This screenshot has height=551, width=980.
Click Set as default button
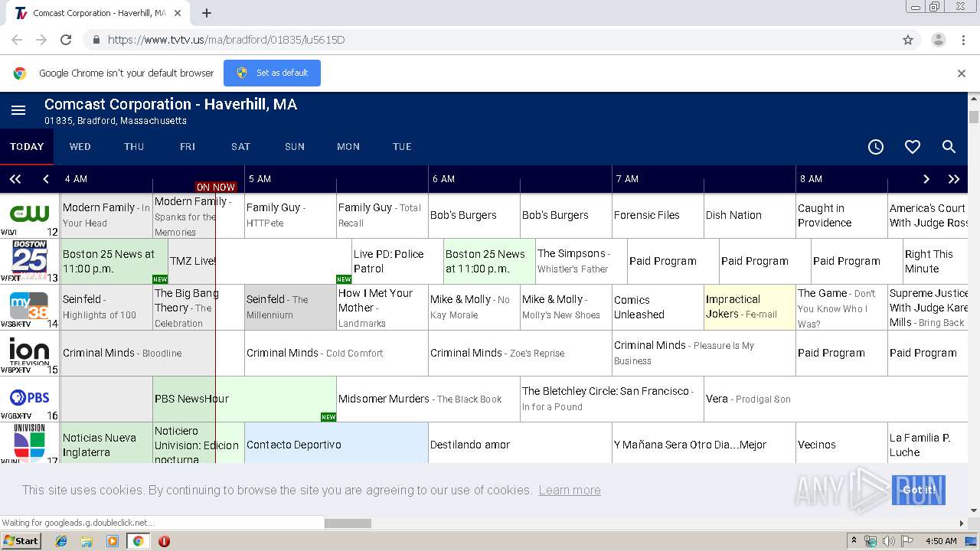coord(272,73)
